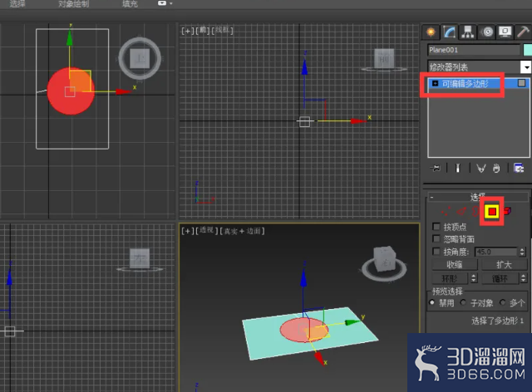
Task: Open Configure Modifier Sets icon
Action: pyautogui.click(x=519, y=168)
